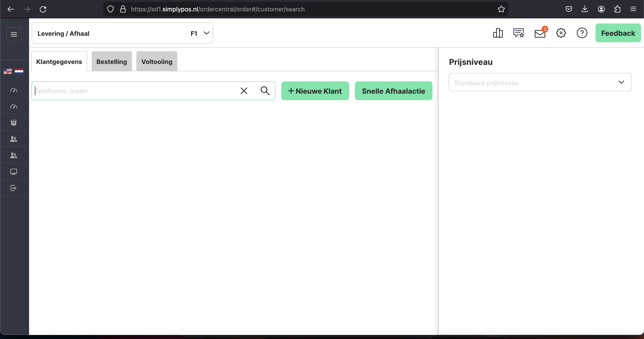This screenshot has height=339, width=644.
Task: Select the Klantgegevens tab
Action: click(59, 61)
